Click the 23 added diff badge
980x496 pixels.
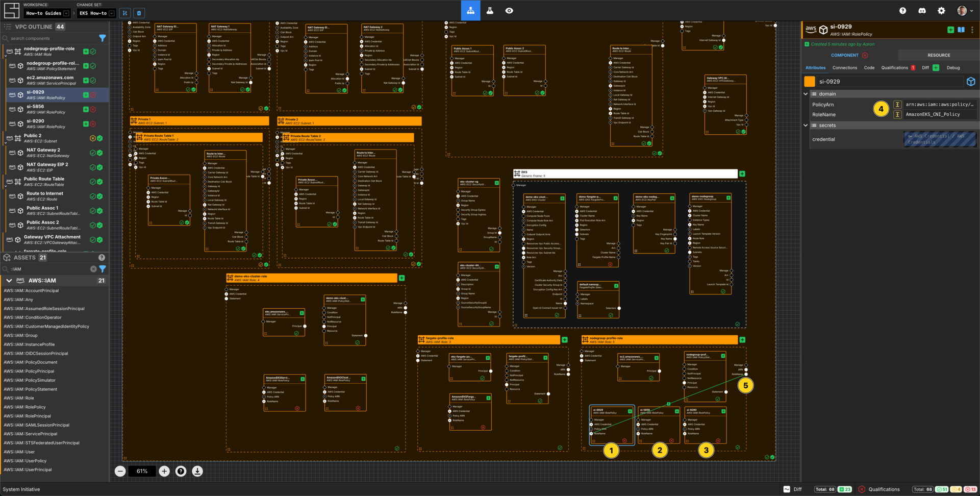[x=845, y=489]
